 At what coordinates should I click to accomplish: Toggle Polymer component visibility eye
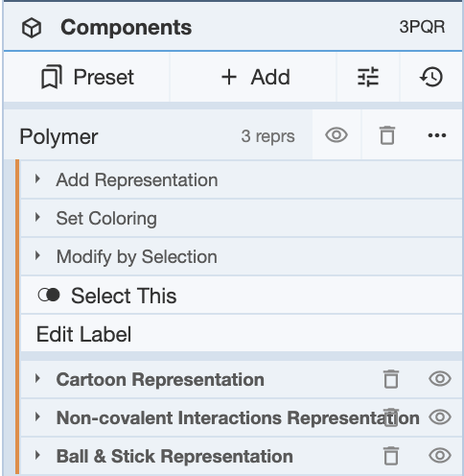point(336,135)
